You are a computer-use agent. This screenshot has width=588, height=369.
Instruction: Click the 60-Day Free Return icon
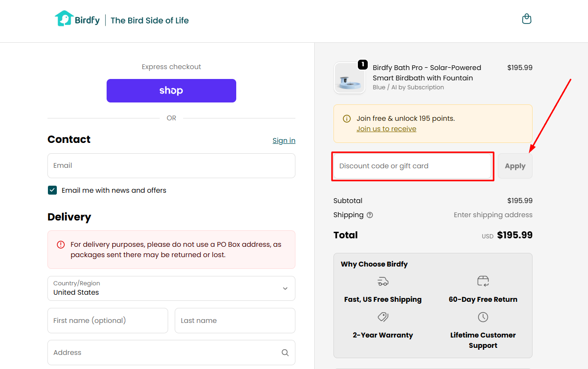pyautogui.click(x=483, y=281)
